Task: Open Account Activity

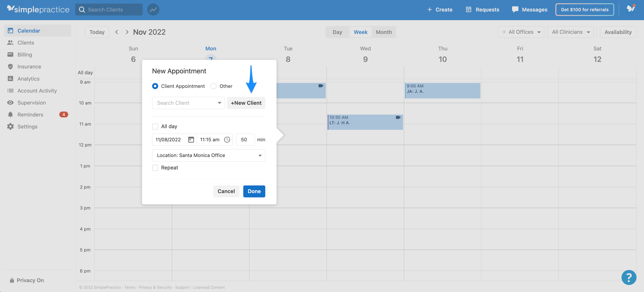Action: click(x=37, y=90)
